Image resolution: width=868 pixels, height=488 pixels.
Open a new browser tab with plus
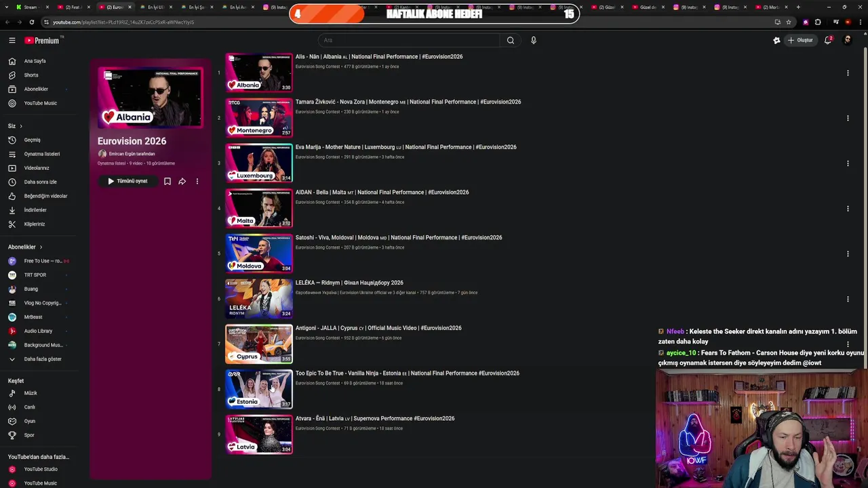[798, 7]
